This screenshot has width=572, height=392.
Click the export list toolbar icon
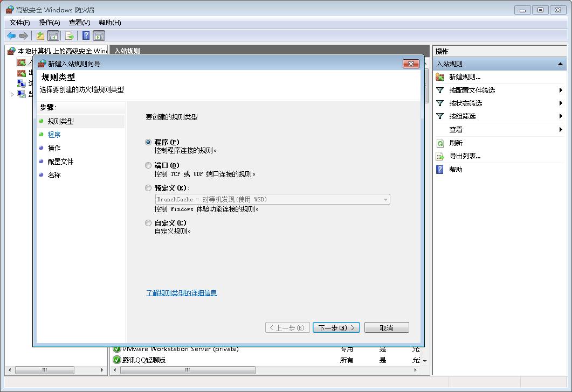pyautogui.click(x=68, y=36)
